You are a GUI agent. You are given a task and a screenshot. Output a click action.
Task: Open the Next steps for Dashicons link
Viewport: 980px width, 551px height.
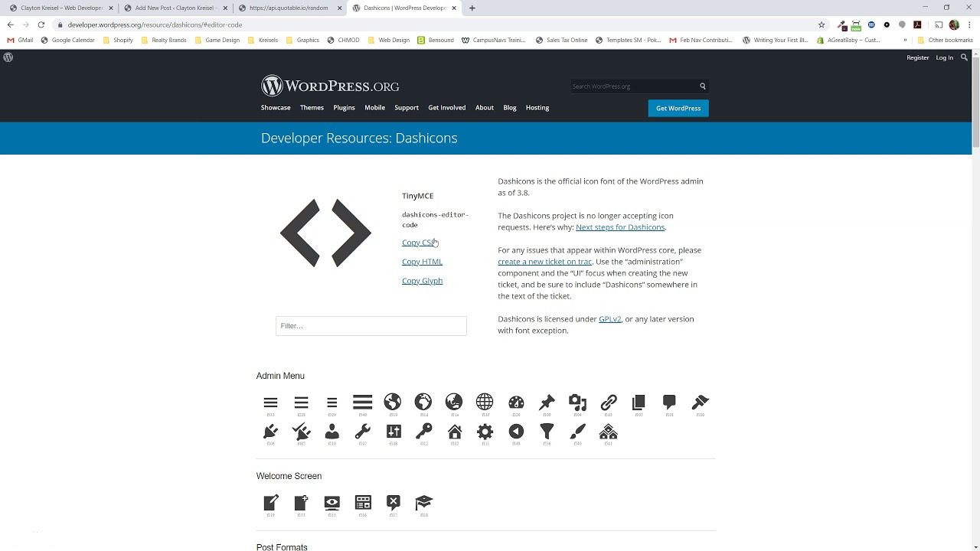click(x=620, y=227)
